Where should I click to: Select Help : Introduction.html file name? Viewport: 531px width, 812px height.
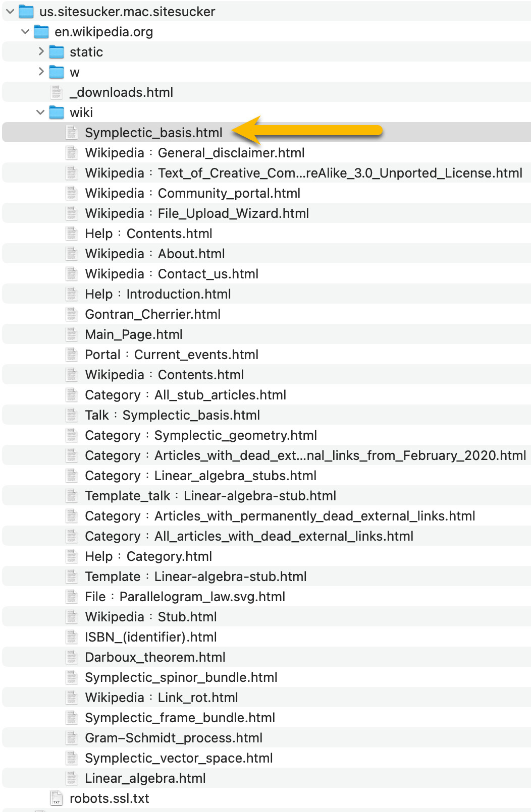point(158,294)
